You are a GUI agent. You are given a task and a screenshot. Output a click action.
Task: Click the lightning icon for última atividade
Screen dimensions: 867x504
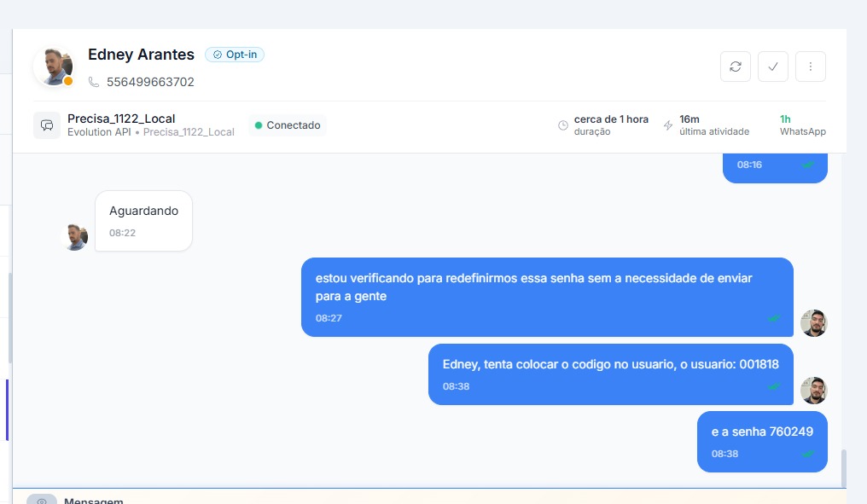(668, 125)
